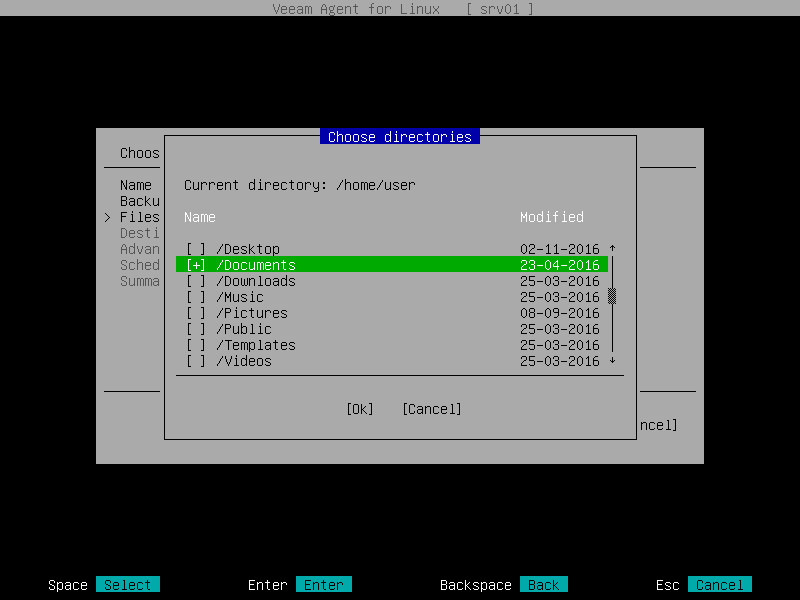Click the scrollbar up arrow
Viewport: 800px width, 600px height.
click(x=612, y=248)
